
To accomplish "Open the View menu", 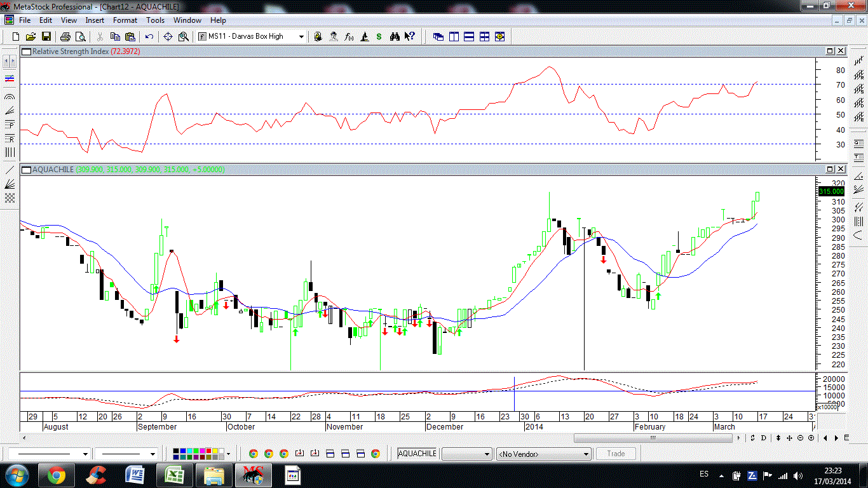I will click(69, 20).
